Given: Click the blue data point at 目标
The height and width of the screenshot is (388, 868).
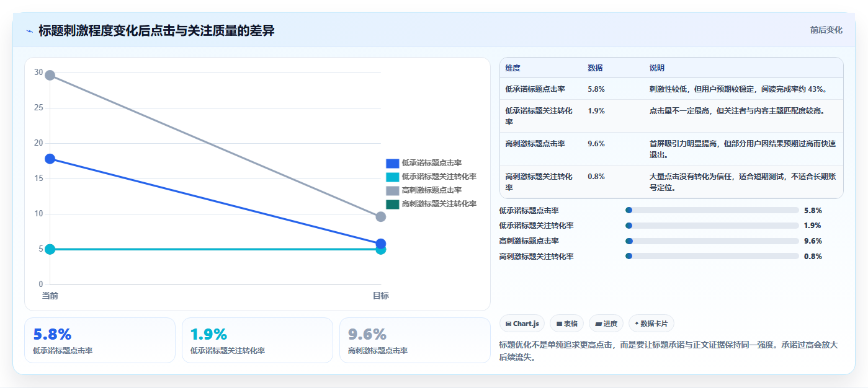Looking at the screenshot, I should click(x=381, y=244).
